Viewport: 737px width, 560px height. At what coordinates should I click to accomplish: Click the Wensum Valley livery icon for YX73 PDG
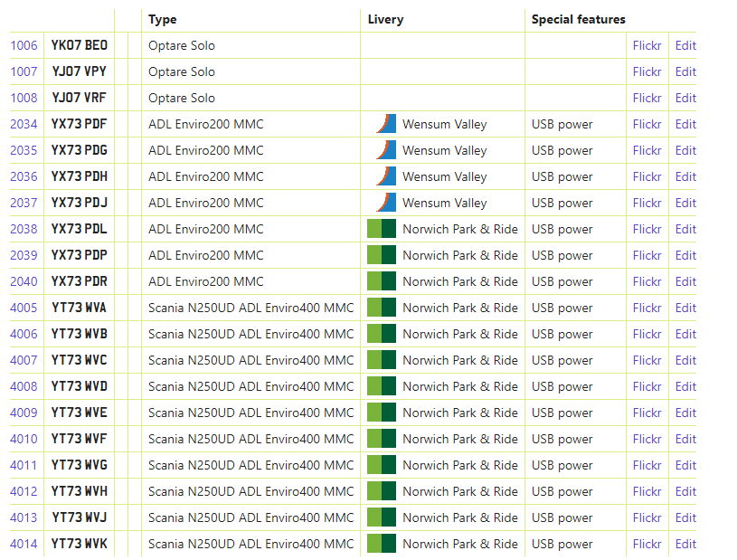coord(386,150)
